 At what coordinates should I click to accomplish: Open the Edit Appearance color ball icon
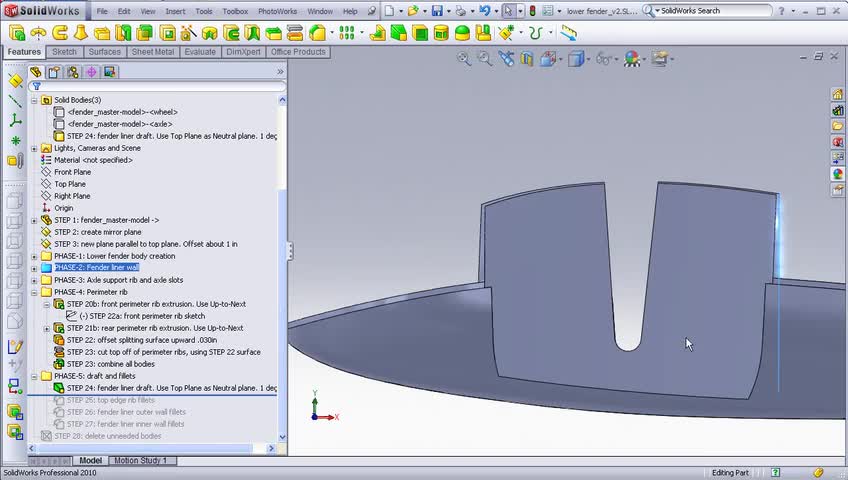coord(632,59)
